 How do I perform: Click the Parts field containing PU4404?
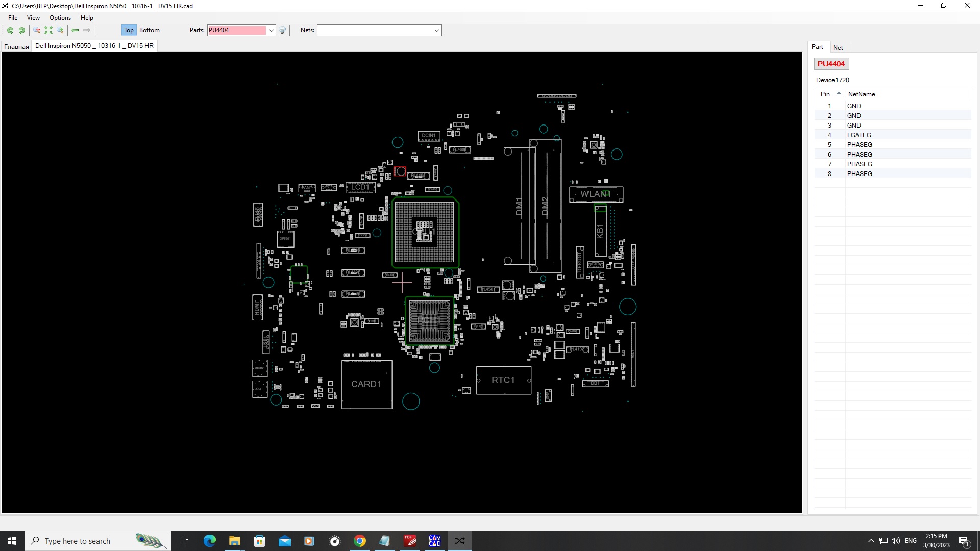[237, 30]
